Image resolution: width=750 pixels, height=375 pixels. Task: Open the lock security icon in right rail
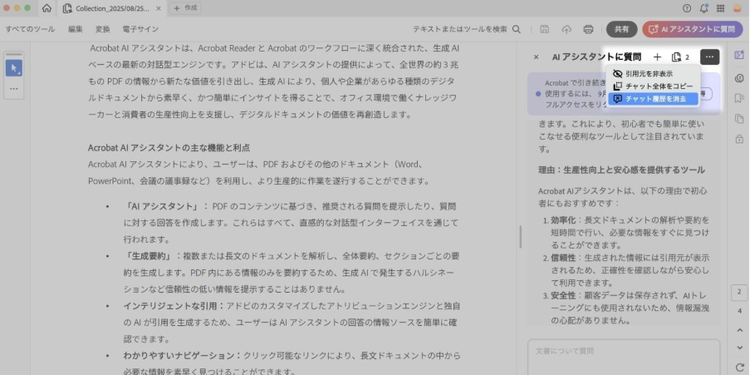tap(739, 139)
